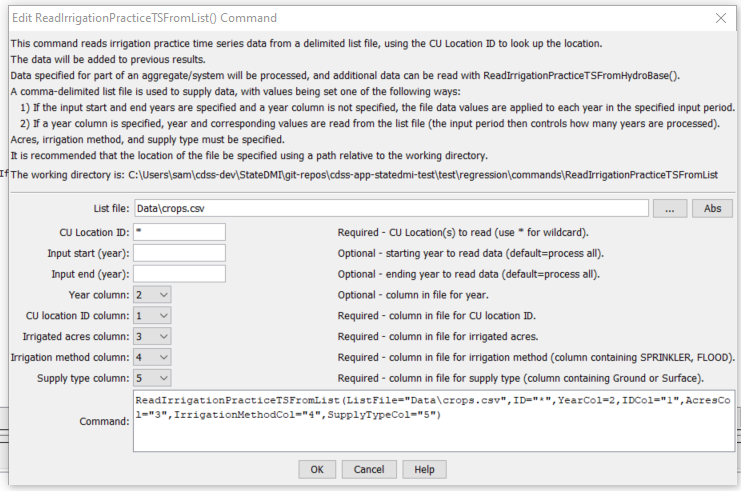Image resolution: width=741 pixels, height=491 pixels.
Task: Click the working directory path text
Action: (x=423, y=175)
